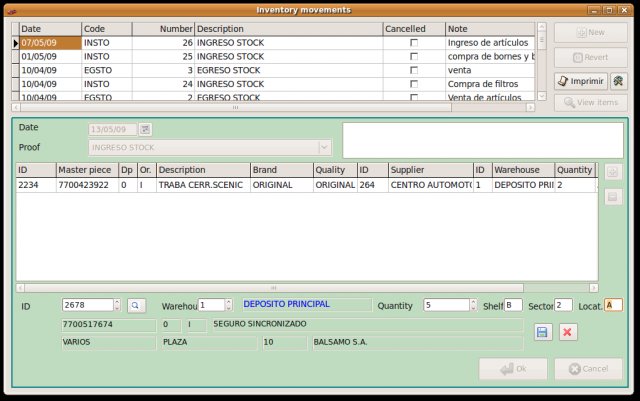Image resolution: width=640 pixels, height=401 pixels.
Task: Click the movements list vertical scrollbar down arrow
Action: pos(542,96)
